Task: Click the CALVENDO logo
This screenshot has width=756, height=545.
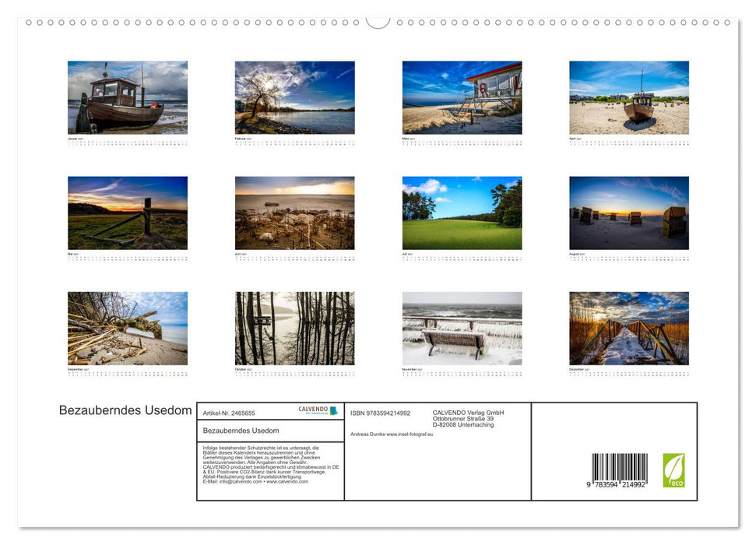Action: pyautogui.click(x=318, y=410)
